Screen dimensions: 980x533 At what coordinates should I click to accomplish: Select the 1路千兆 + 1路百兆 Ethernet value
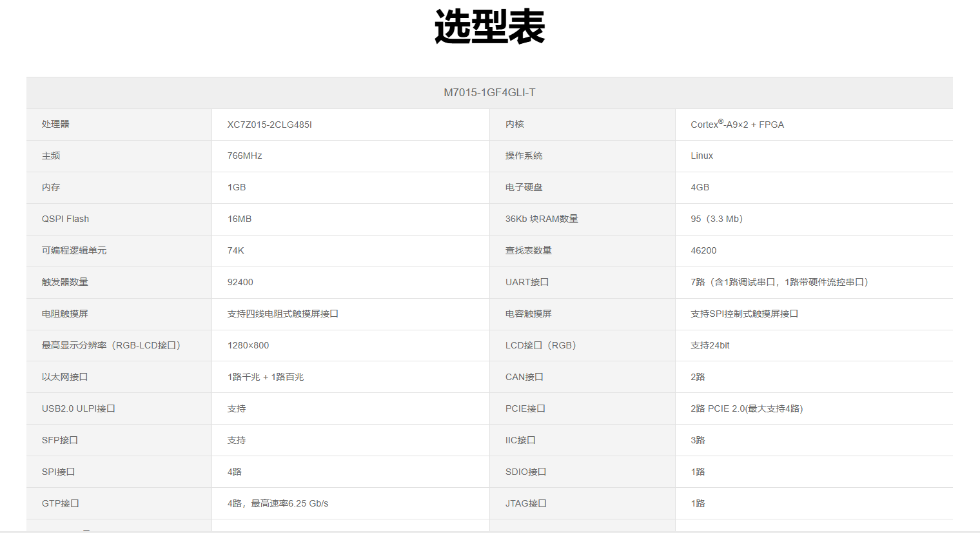(x=265, y=377)
